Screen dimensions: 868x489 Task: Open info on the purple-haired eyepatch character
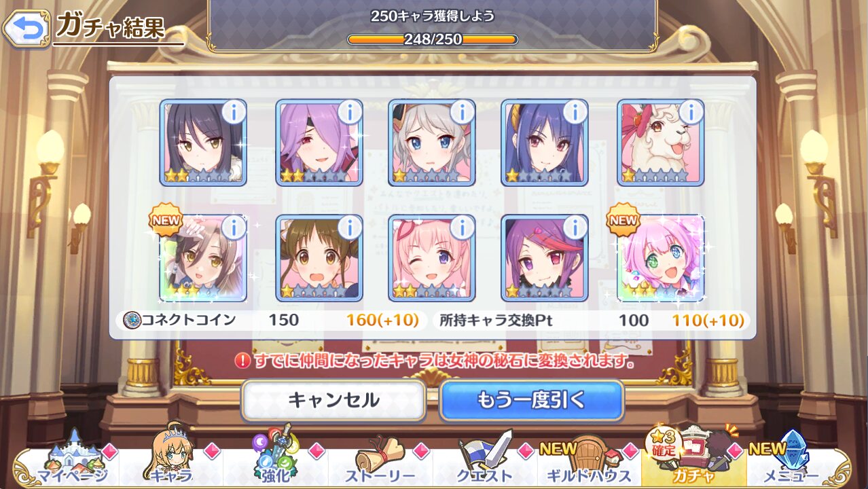point(349,112)
